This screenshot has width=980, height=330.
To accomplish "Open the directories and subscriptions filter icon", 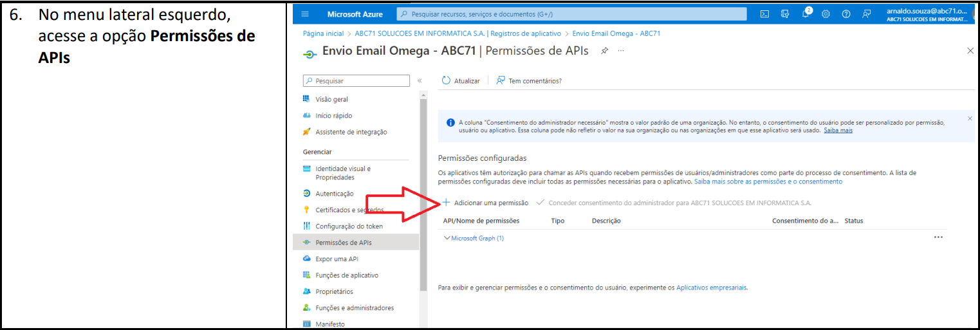I will 785,14.
